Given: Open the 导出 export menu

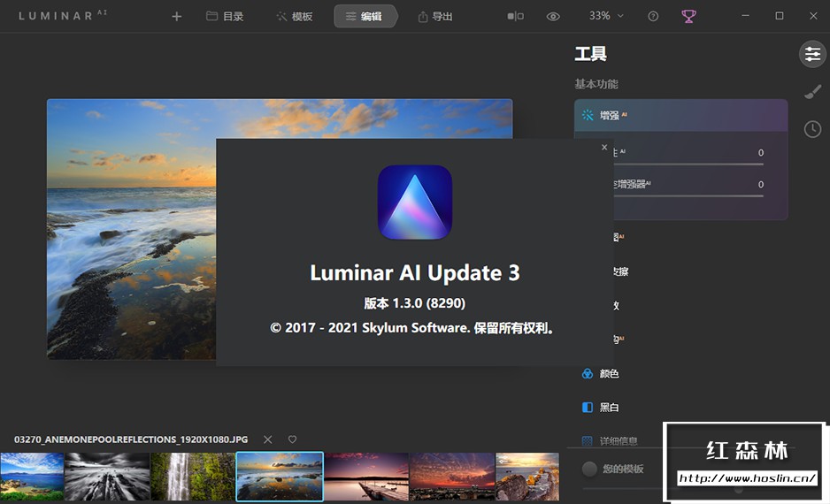Looking at the screenshot, I should 435,17.
